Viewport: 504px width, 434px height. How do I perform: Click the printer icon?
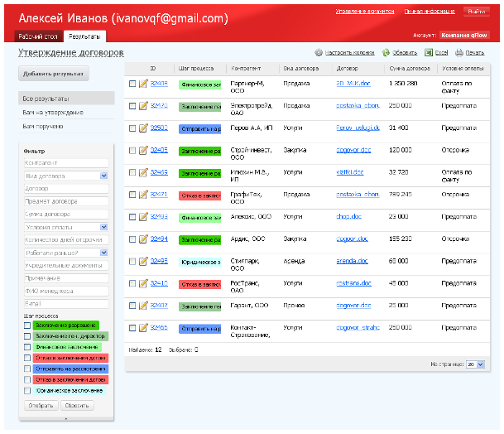(x=459, y=52)
